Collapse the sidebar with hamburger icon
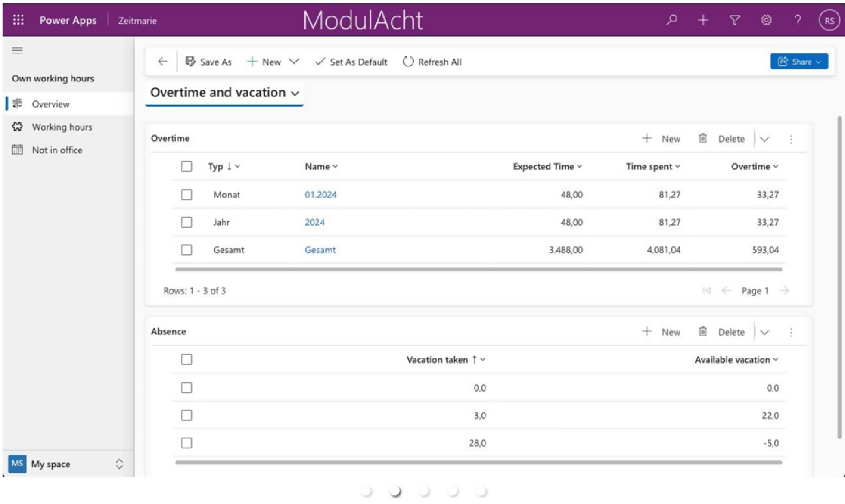 tap(17, 51)
